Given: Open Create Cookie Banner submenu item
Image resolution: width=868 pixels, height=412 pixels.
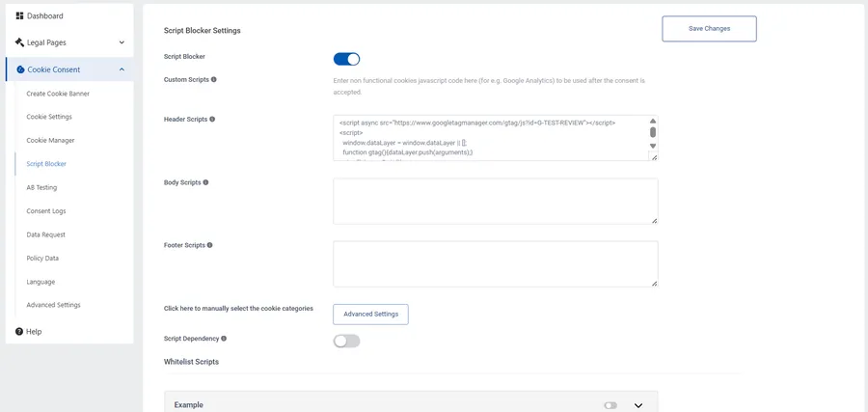Looking at the screenshot, I should coord(58,94).
